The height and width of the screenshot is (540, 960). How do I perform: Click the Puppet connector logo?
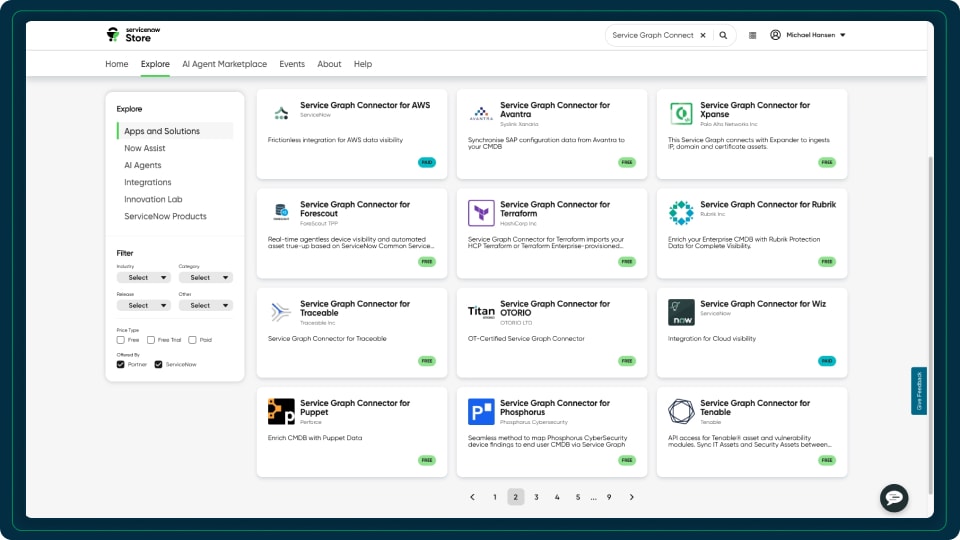[x=281, y=411]
